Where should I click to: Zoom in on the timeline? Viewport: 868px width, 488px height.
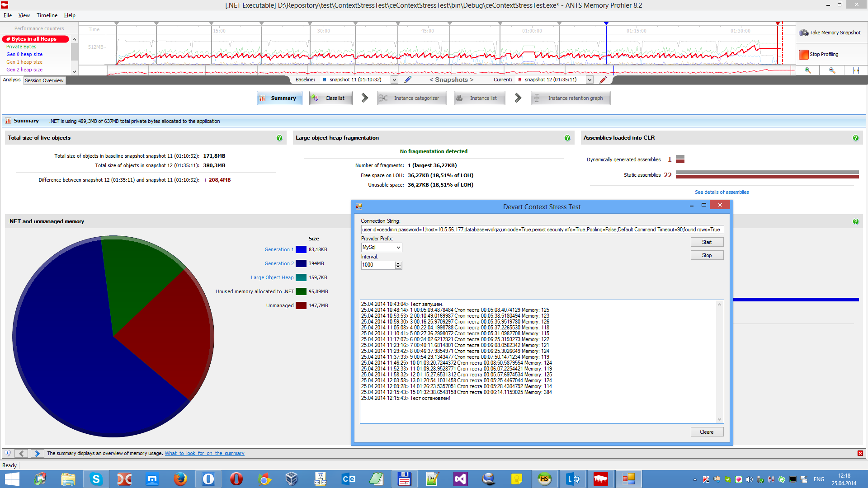pyautogui.click(x=807, y=70)
